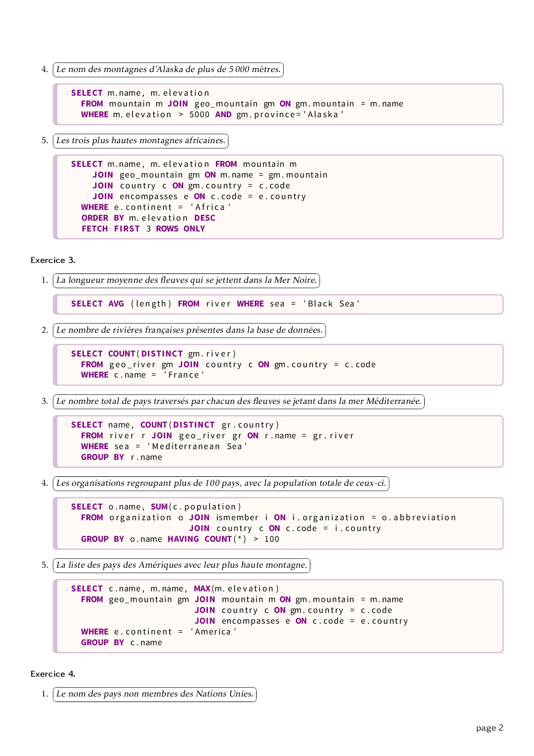The image size is (534, 756).
Task: Click 'America' continent string in WHERE clause
Action: tap(213, 632)
